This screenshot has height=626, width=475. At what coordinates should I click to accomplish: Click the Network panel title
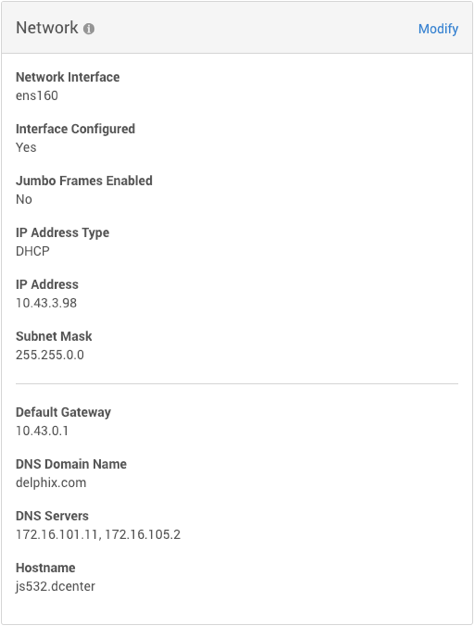(47, 28)
